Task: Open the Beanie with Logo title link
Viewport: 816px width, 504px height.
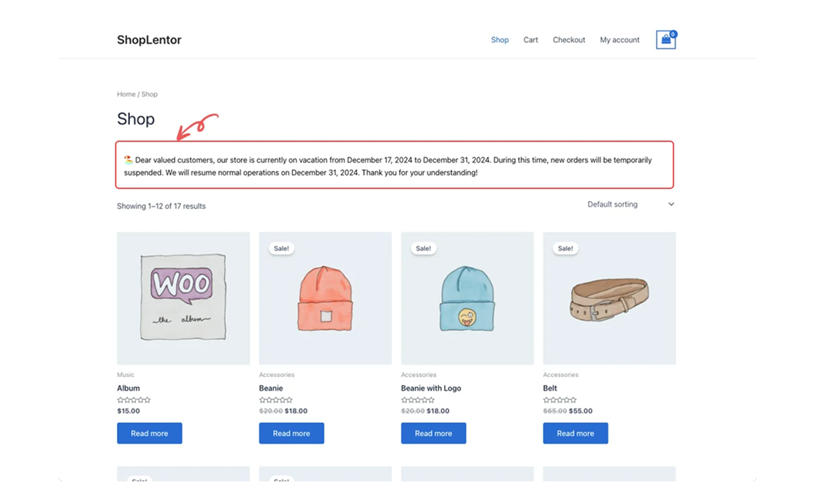Action: click(x=431, y=388)
